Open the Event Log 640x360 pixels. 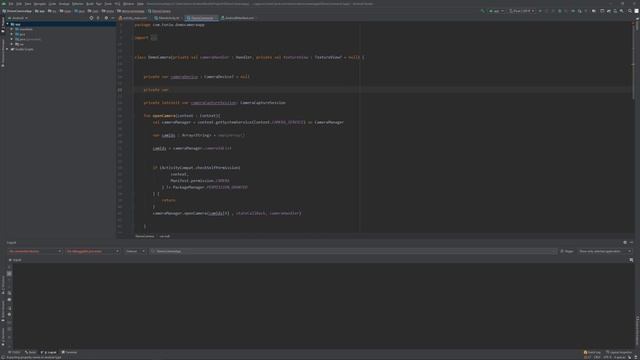tap(592, 352)
